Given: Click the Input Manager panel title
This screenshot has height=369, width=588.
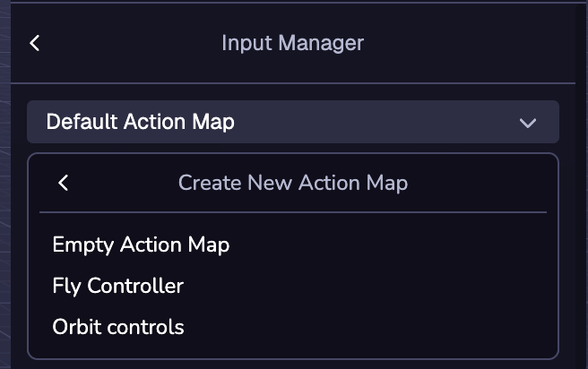Looking at the screenshot, I should (292, 43).
